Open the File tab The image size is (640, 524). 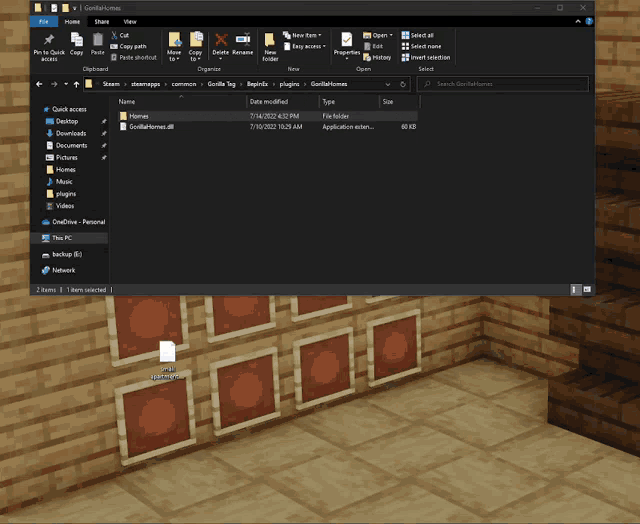coord(44,22)
